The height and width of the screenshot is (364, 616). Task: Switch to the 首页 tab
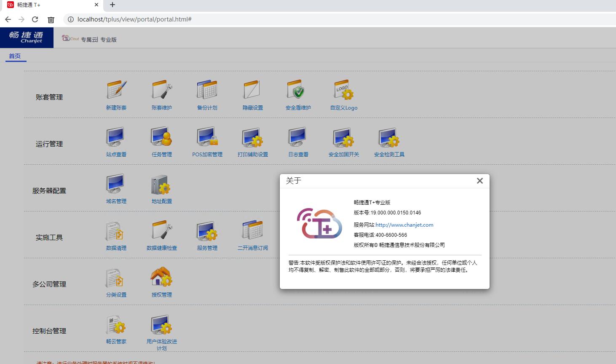pyautogui.click(x=15, y=56)
